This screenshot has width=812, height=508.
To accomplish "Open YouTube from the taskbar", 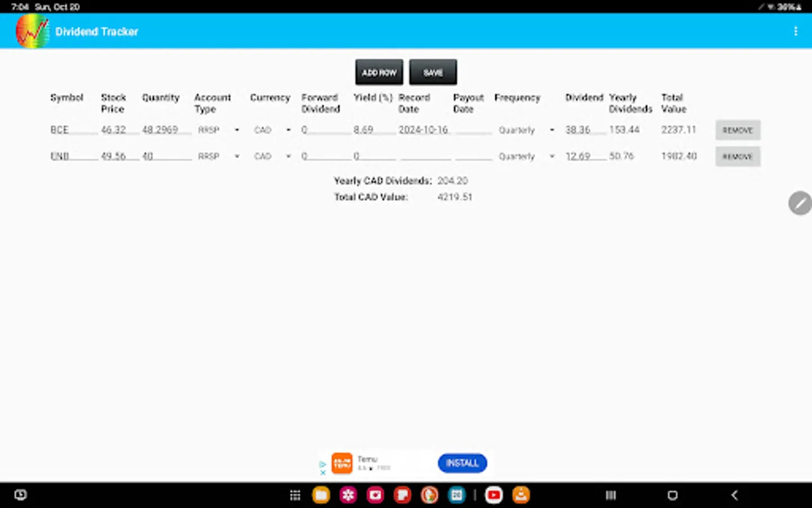I will [493, 495].
